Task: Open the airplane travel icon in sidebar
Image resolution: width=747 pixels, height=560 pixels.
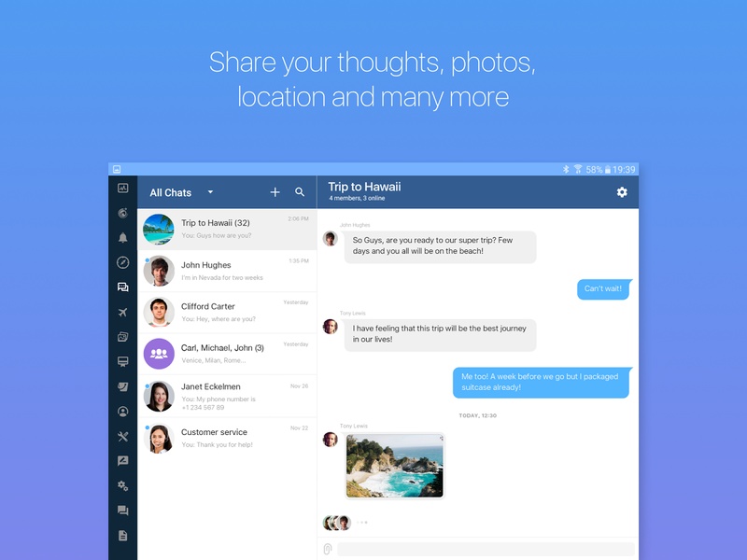Action: pyautogui.click(x=123, y=313)
